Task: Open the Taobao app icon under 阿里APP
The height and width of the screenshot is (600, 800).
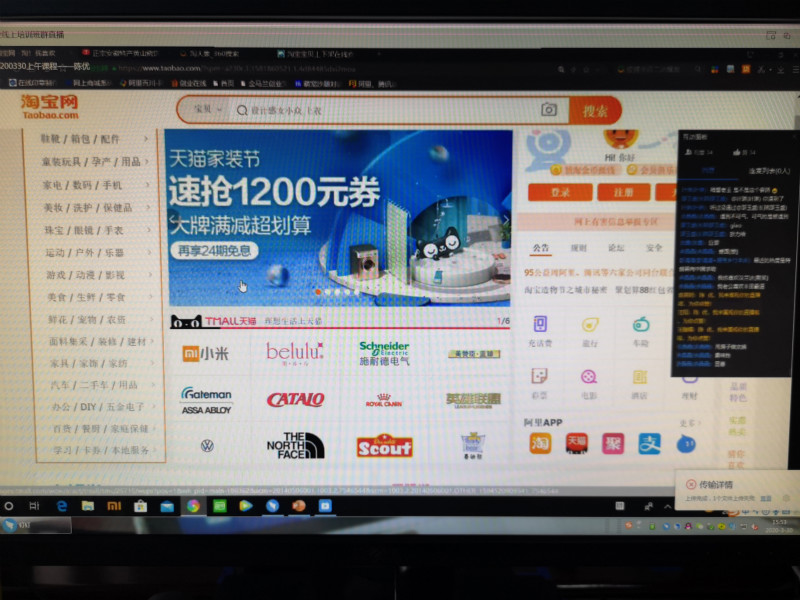Action: coord(540,443)
